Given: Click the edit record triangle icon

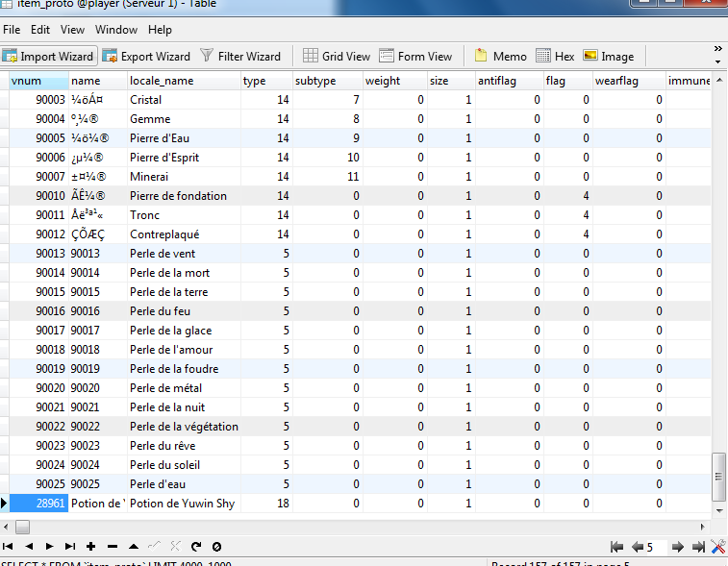Looking at the screenshot, I should pyautogui.click(x=134, y=547).
